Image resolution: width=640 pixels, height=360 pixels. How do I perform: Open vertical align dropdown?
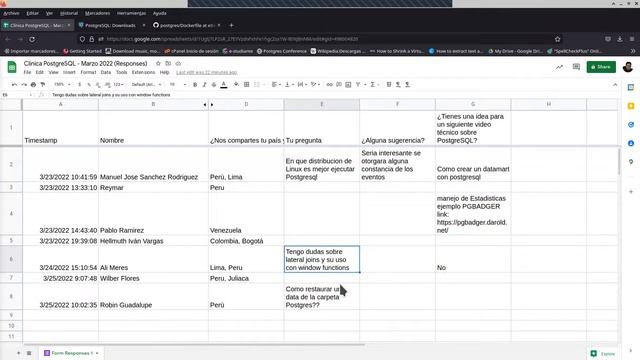(x=289, y=84)
